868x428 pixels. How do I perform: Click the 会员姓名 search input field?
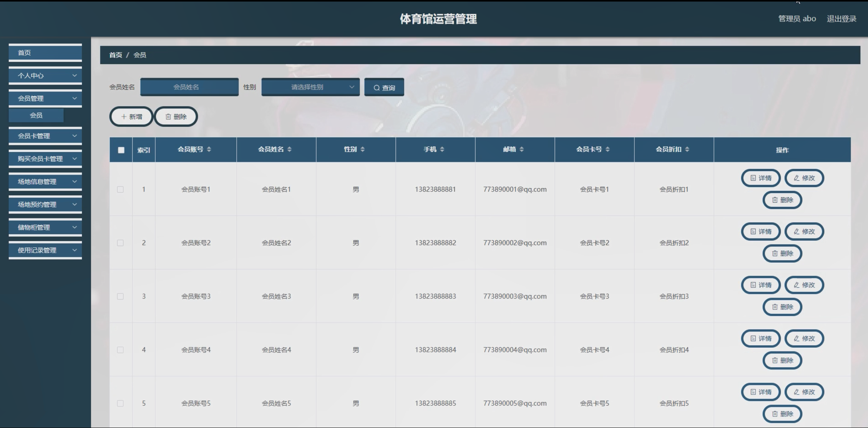189,87
